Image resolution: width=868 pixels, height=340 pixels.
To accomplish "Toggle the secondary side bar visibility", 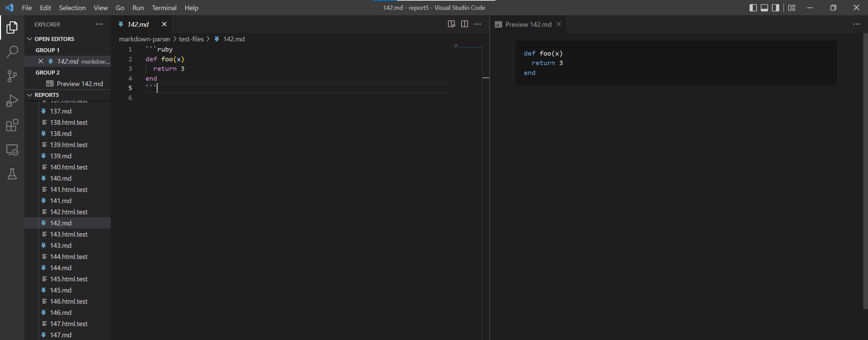I will 775,8.
